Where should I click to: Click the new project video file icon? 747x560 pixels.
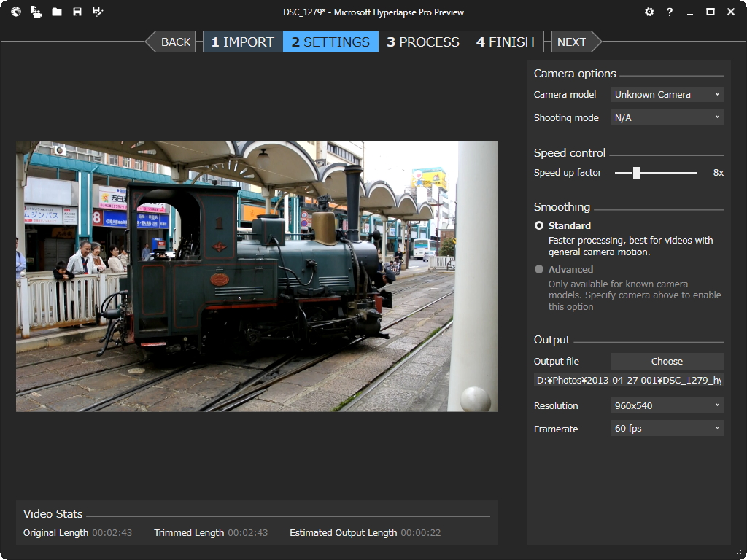(x=36, y=12)
